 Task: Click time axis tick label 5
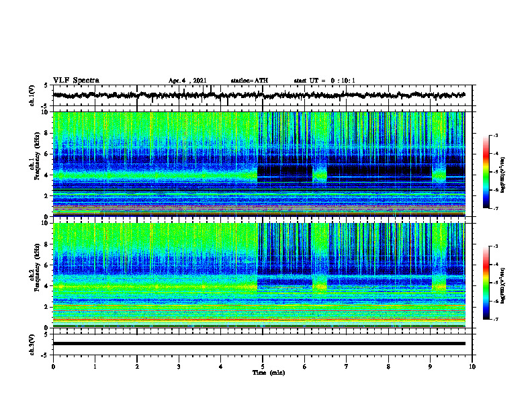click(x=263, y=367)
